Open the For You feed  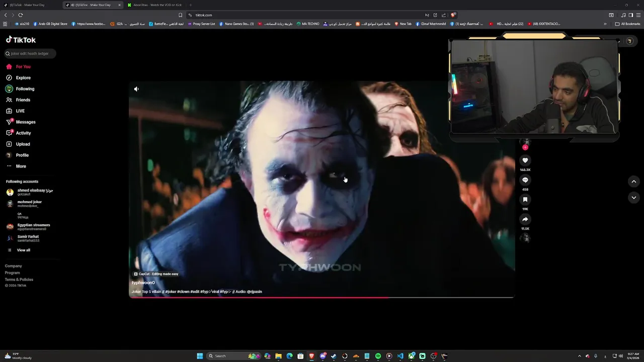[x=19, y=66]
